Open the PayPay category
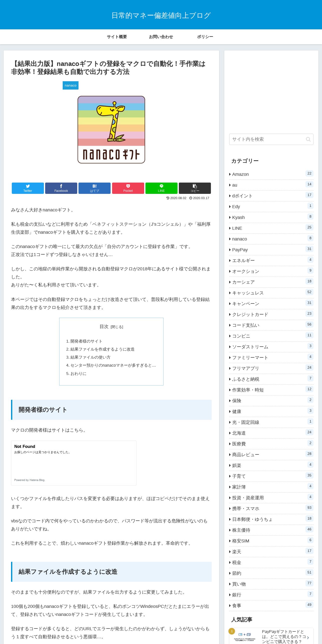This screenshot has width=322, height=644. (271, 250)
